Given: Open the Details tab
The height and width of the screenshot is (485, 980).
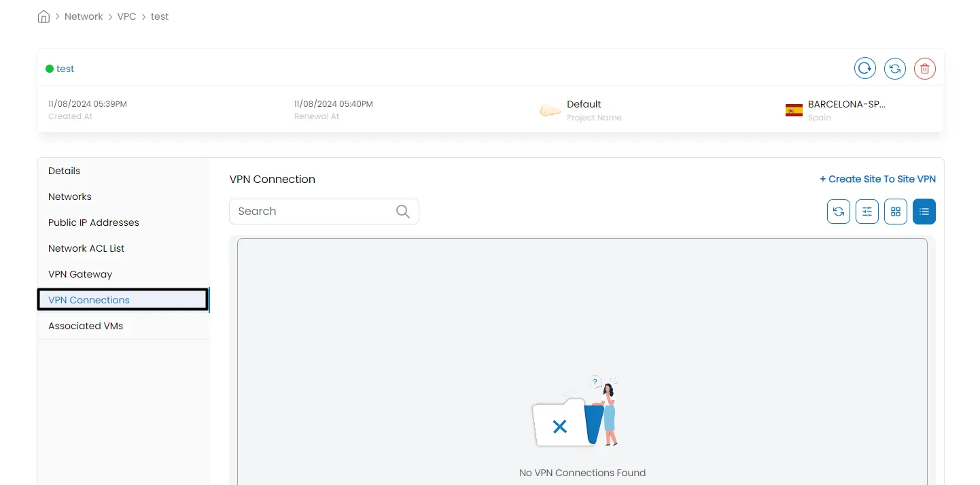Looking at the screenshot, I should coord(65,171).
